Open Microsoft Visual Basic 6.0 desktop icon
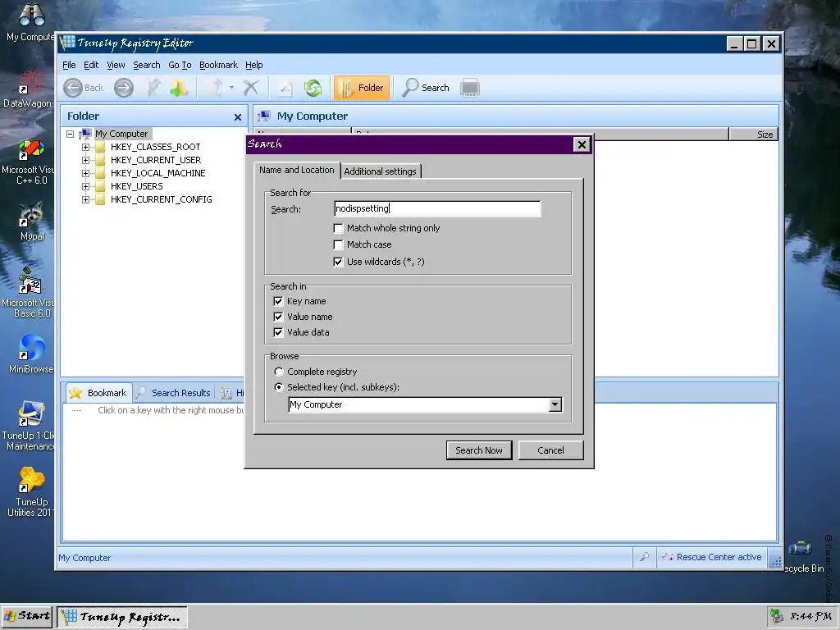 click(x=31, y=293)
